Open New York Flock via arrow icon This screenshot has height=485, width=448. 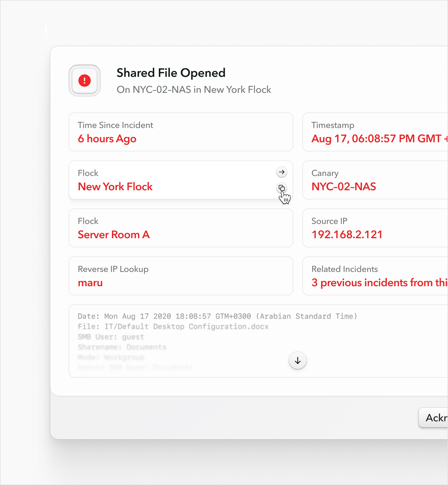tap(282, 172)
